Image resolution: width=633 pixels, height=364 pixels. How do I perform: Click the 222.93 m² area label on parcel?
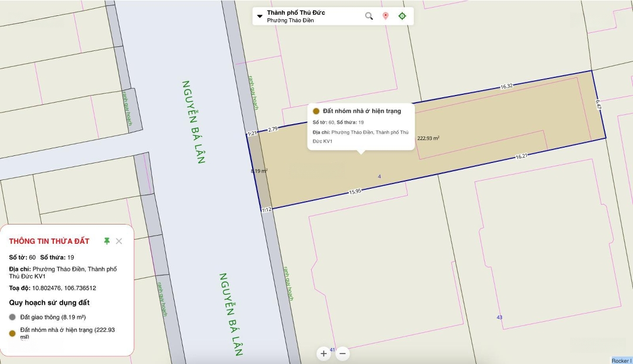428,138
